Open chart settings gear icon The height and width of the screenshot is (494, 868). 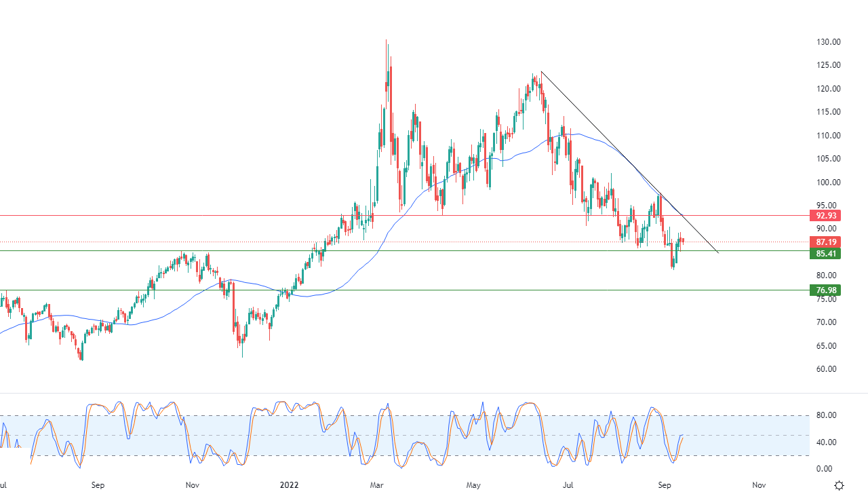tap(840, 485)
